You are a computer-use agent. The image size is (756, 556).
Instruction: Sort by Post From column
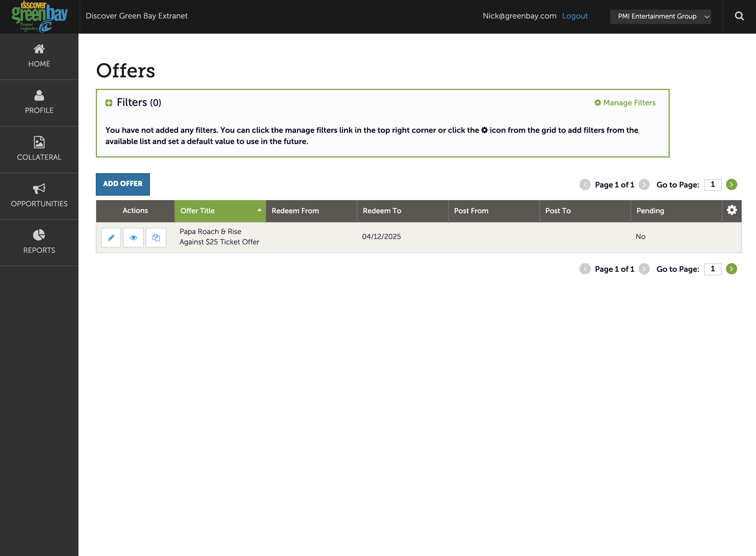[493, 211]
